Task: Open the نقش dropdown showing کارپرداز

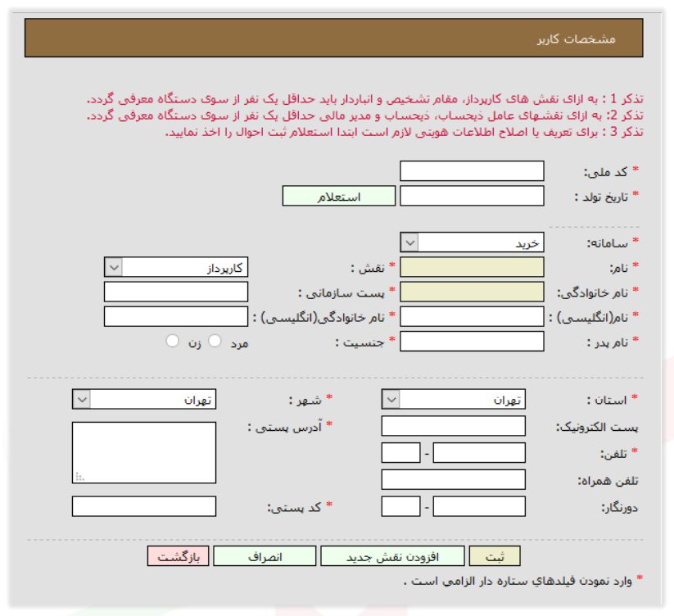Action: 176,267
